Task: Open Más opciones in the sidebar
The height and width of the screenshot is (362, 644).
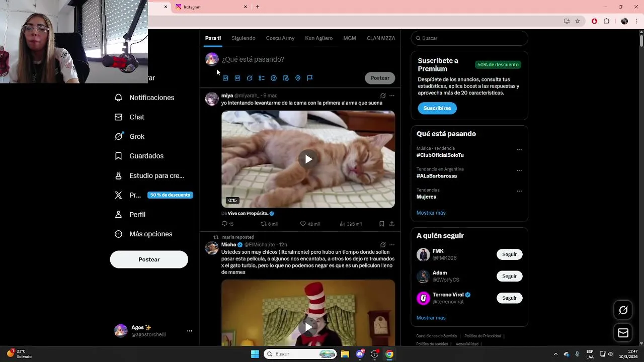Action: [x=144, y=234]
